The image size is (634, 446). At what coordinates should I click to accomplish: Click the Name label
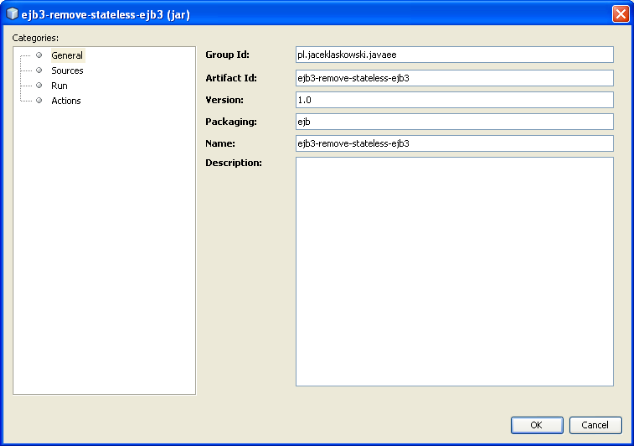pos(220,144)
